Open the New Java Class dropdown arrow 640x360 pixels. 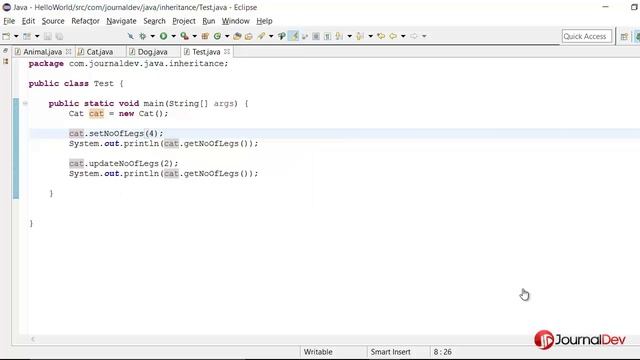pos(227,36)
